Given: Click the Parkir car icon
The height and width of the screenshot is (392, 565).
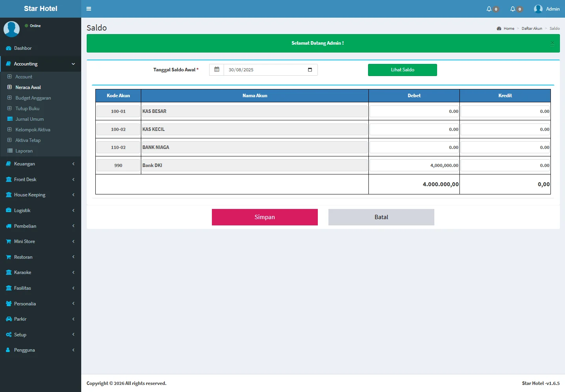Looking at the screenshot, I should [9, 319].
